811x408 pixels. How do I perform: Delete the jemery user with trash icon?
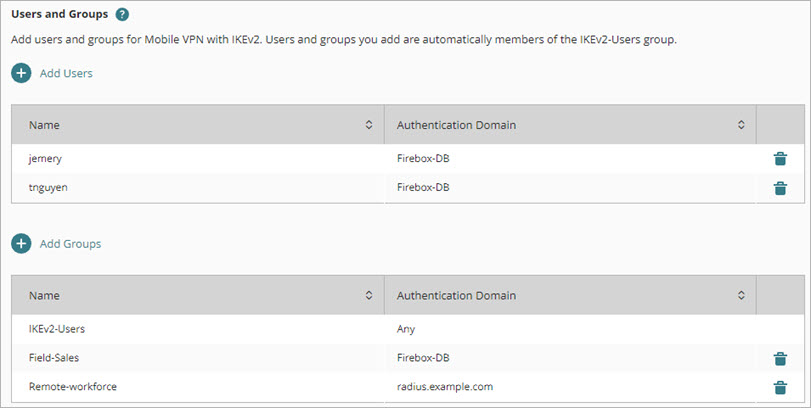[x=780, y=158]
